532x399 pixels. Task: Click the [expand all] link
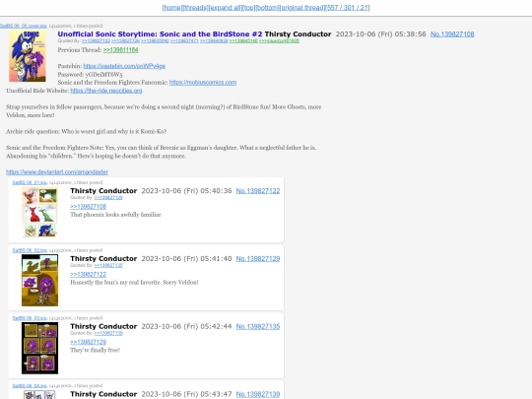tap(226, 8)
